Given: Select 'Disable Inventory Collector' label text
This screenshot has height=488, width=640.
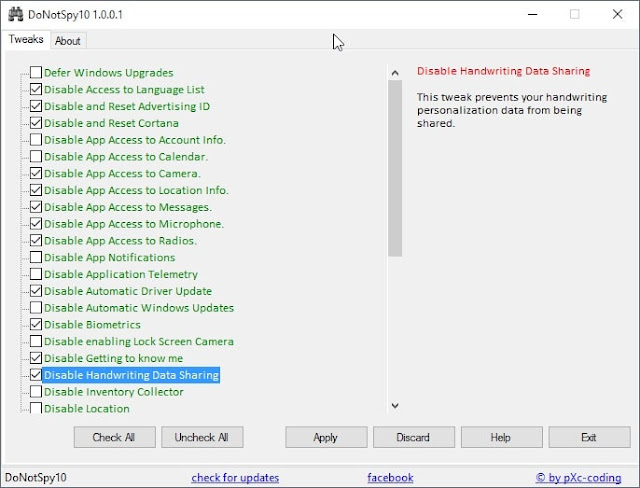Looking at the screenshot, I should [114, 392].
